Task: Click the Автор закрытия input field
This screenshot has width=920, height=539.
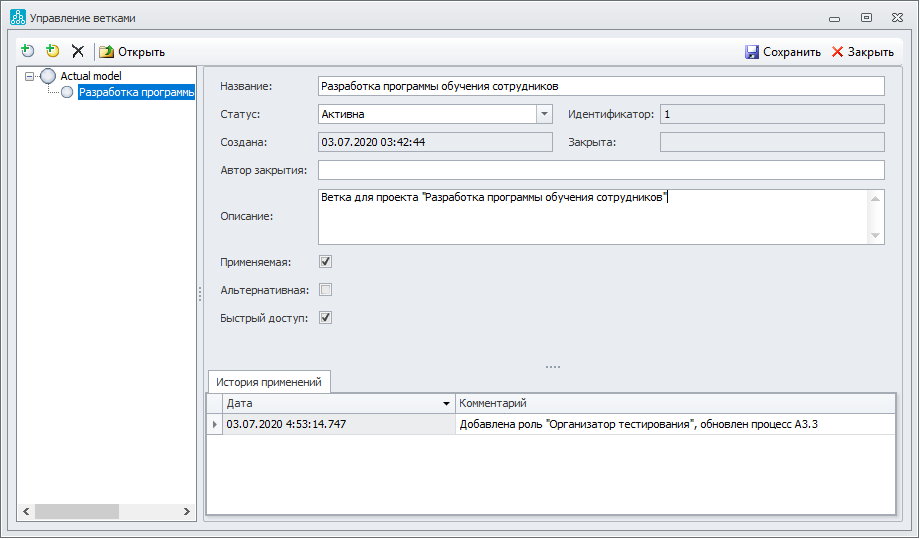Action: pos(600,170)
